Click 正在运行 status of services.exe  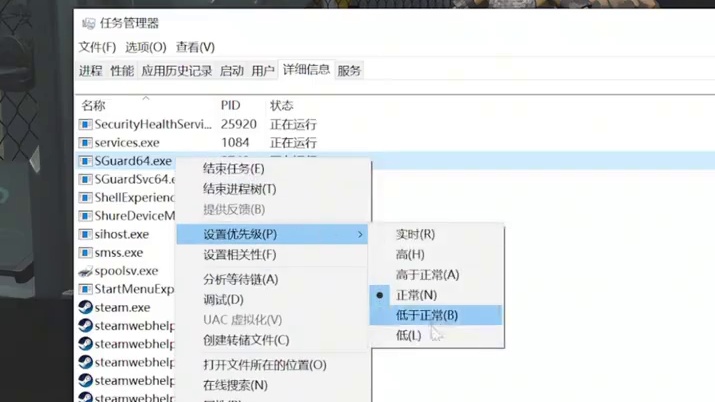tap(293, 143)
